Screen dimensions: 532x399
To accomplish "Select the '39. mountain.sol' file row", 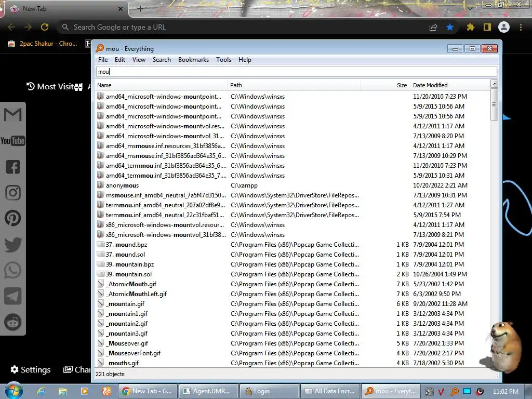I will (x=293, y=274).
